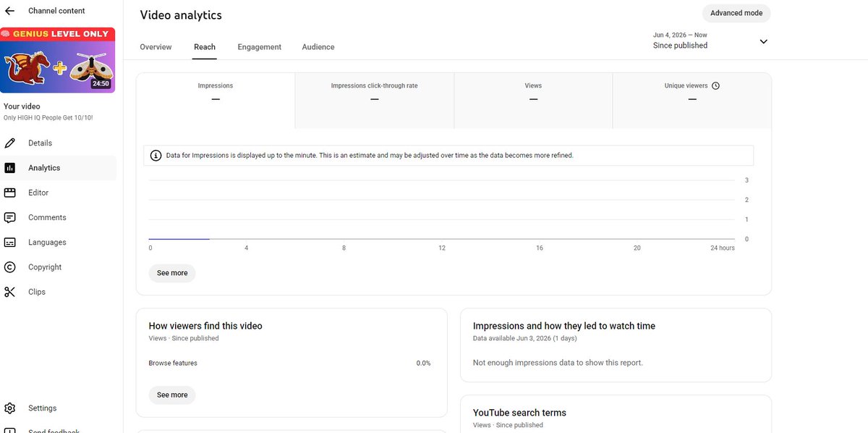
Task: Expand the Since published date range dropdown
Action: tap(763, 41)
